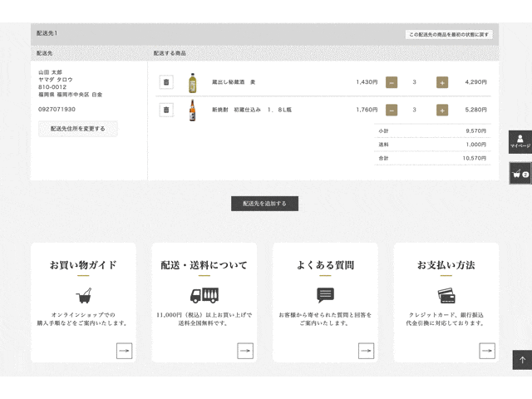This screenshot has width=532, height=399.
Task: Open マイページ from the side panel
Action: pos(520,142)
